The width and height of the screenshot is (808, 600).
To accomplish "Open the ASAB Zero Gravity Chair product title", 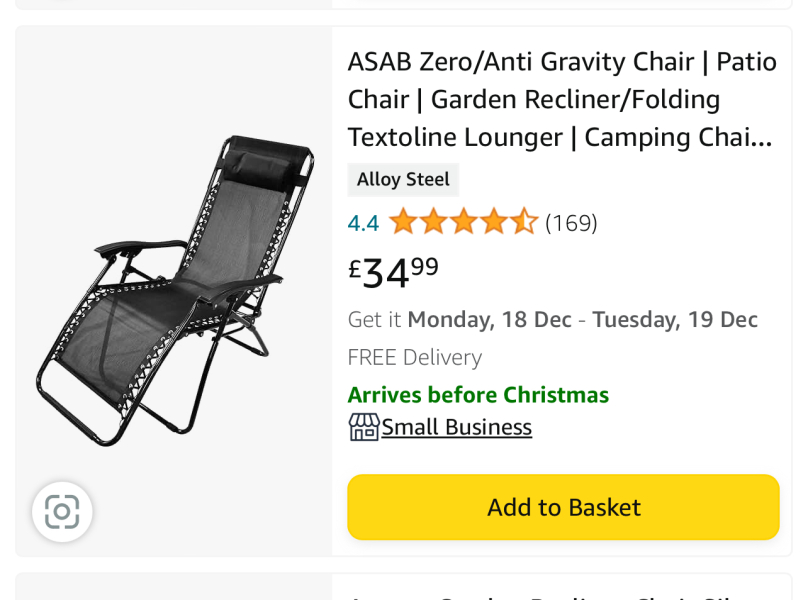I will tap(560, 99).
